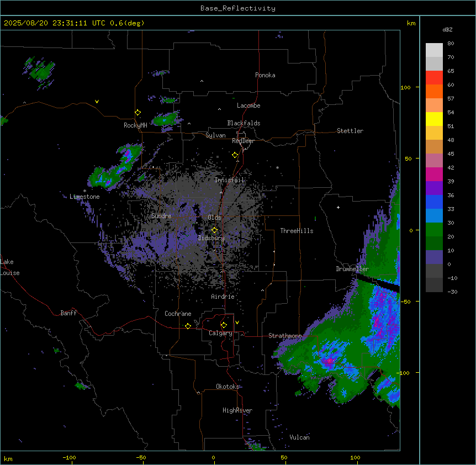
Task: Click the 100 km tick on vertical axis
Action: [406, 87]
